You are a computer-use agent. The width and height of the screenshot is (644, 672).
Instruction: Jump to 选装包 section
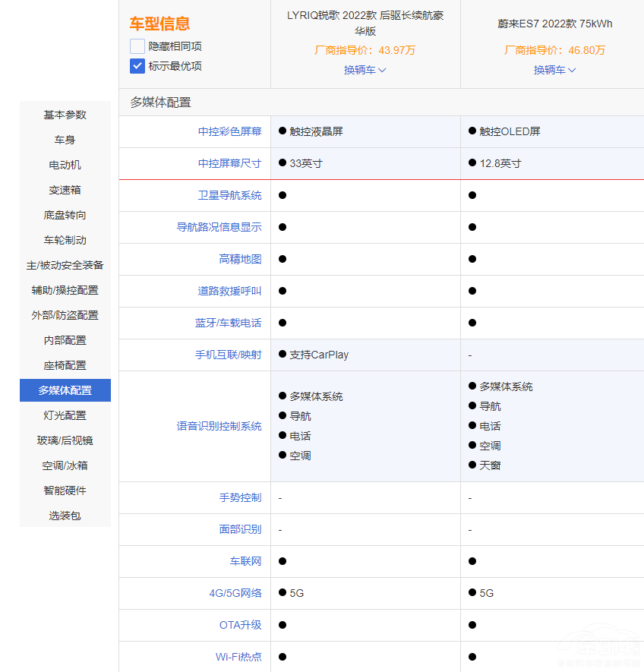65,516
